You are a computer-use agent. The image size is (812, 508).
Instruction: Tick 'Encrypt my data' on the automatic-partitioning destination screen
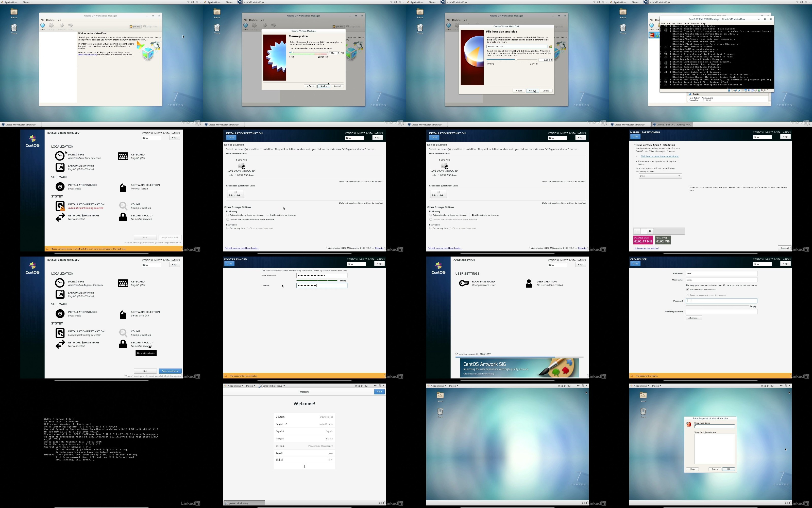pyautogui.click(x=228, y=228)
